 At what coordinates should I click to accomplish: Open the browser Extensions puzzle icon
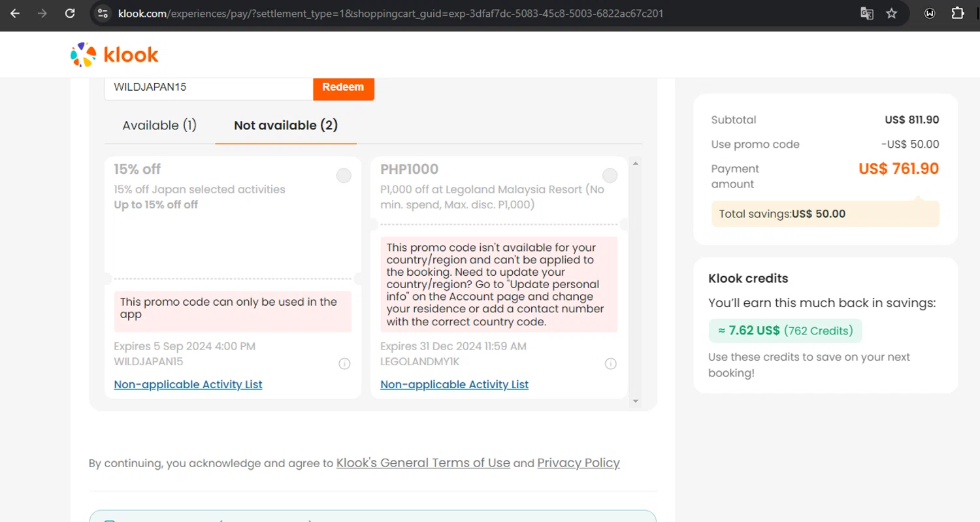point(958,13)
